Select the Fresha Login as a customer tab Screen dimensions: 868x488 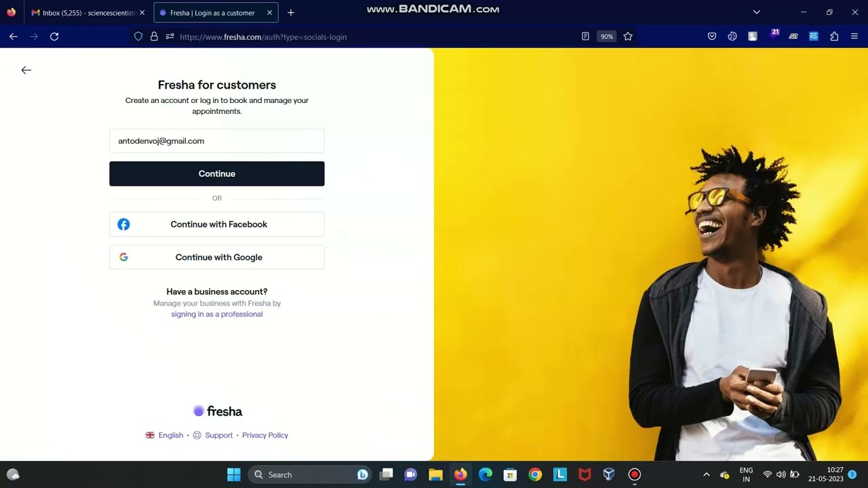coord(216,13)
